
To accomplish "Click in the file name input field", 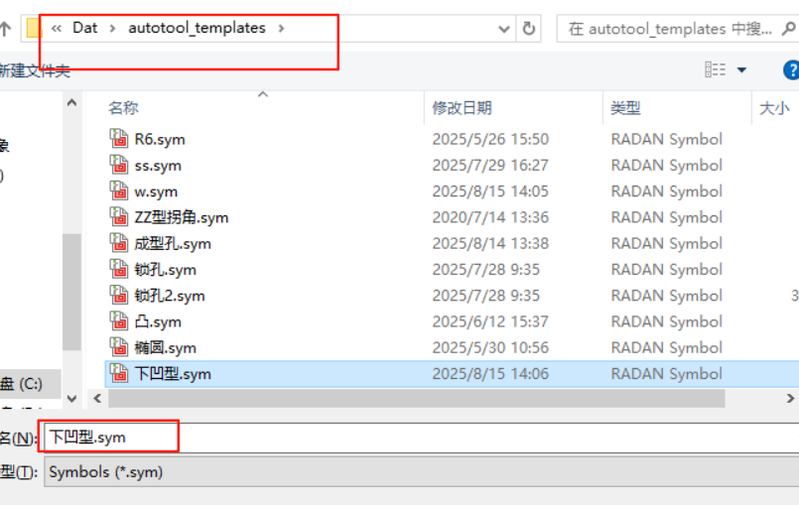I will pyautogui.click(x=421, y=437).
